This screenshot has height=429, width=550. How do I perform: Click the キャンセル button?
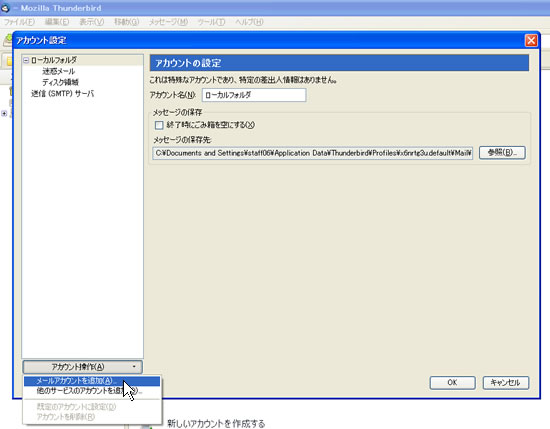505,383
